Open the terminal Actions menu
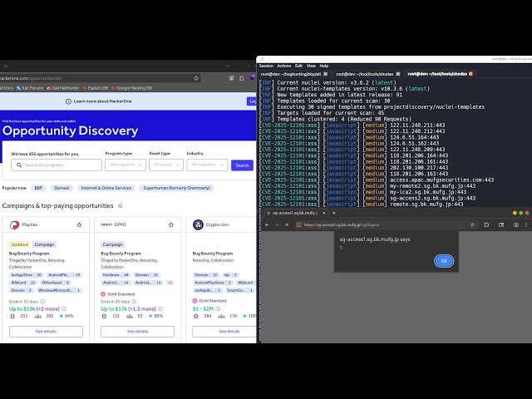Screen dimensions: 532x399 (284, 66)
